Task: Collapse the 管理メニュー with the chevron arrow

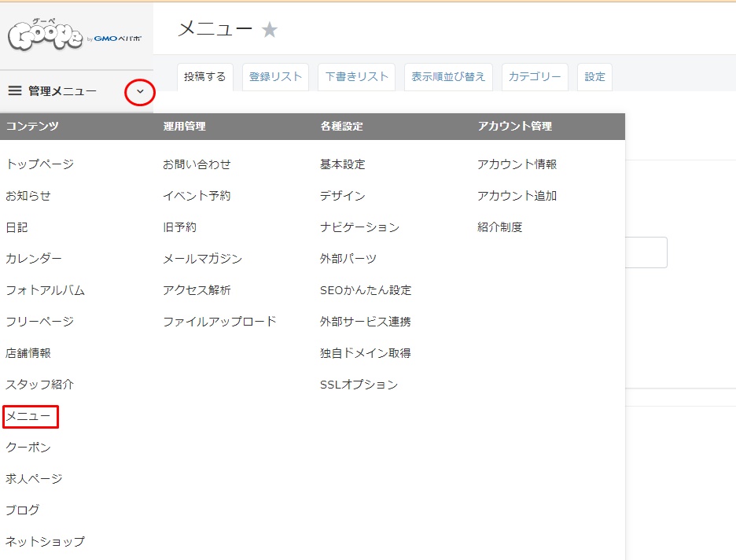Action: [x=140, y=92]
